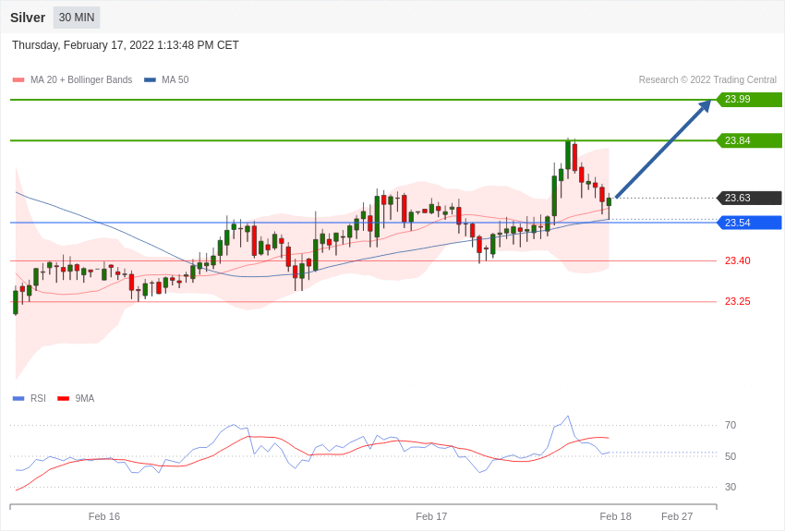
Task: Click the 'Feb 17' date axis label
Action: pyautogui.click(x=431, y=516)
